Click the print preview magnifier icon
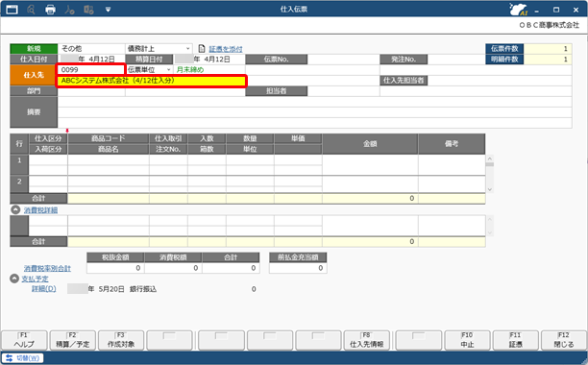Viewport: 588px width, 365px height. pos(31,10)
